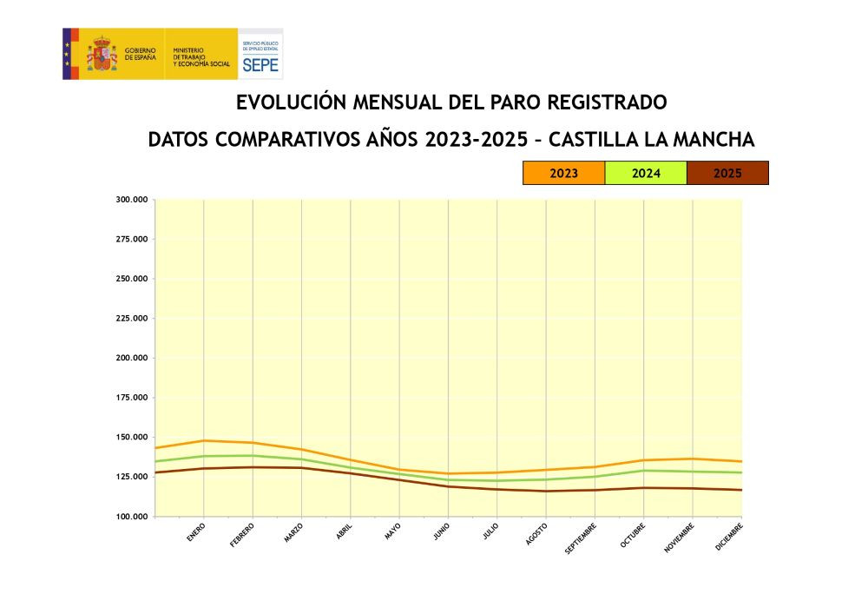The image size is (868, 614).
Task: Click the Ministerio de Trabajo y Economía Social text
Action: click(201, 57)
